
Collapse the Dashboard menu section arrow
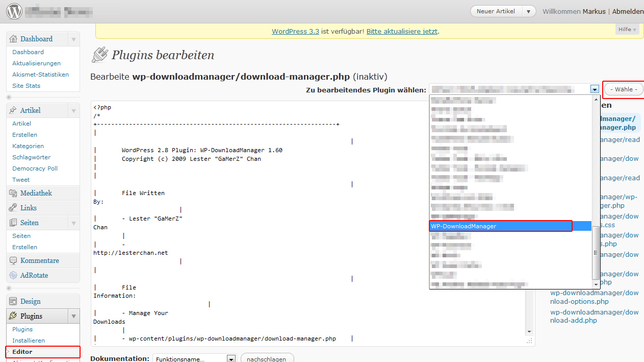[x=73, y=39]
